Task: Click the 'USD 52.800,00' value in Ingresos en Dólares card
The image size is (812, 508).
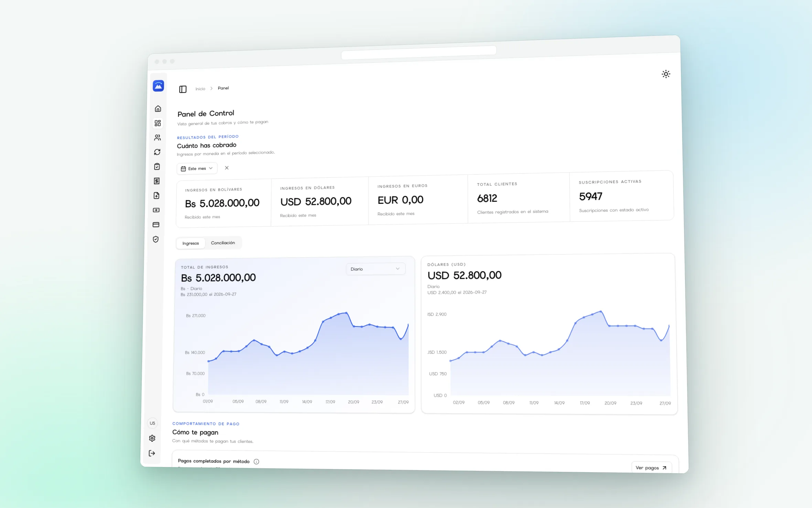Action: point(316,201)
